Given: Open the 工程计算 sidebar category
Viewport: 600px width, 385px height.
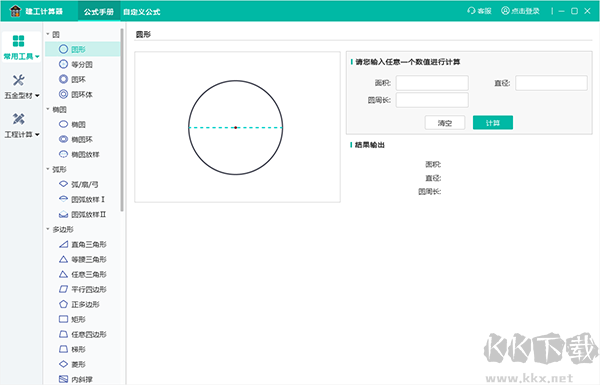Looking at the screenshot, I should tap(21, 126).
